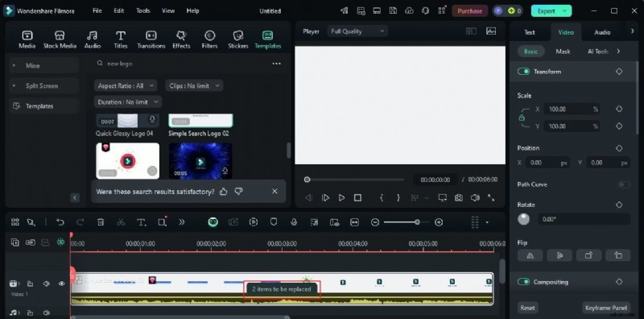644x319 pixels.
Task: Open the Clips No limit dropdown
Action: (194, 86)
